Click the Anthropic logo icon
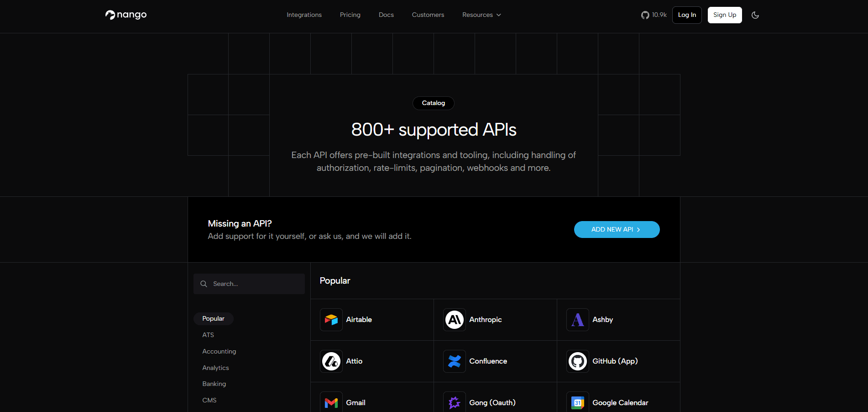This screenshot has width=868, height=412. point(455,320)
